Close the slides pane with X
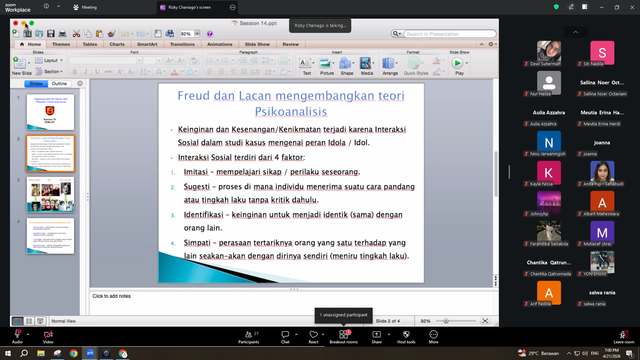 pos(80,84)
